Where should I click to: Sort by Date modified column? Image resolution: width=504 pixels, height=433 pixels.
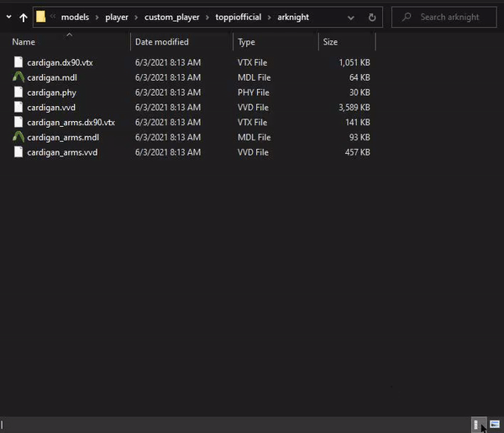click(x=161, y=42)
